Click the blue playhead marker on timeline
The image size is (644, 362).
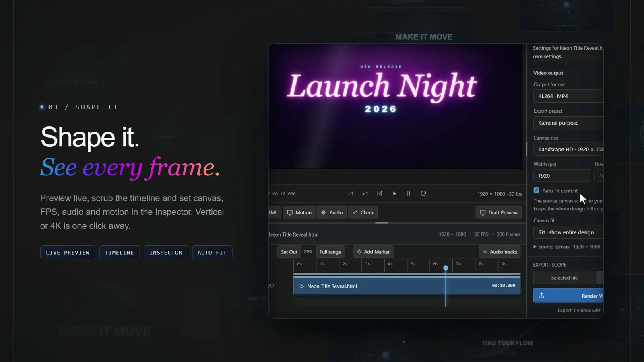(x=446, y=268)
